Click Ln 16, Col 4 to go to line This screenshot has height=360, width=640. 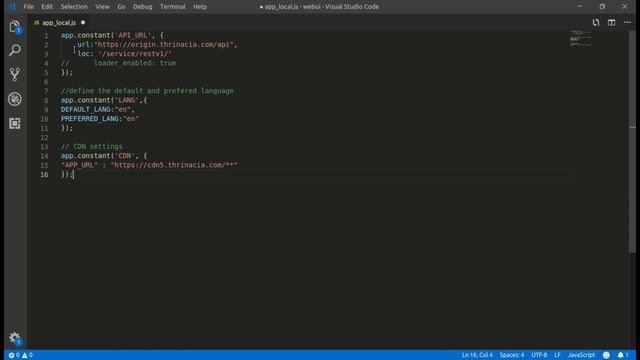pyautogui.click(x=477, y=355)
